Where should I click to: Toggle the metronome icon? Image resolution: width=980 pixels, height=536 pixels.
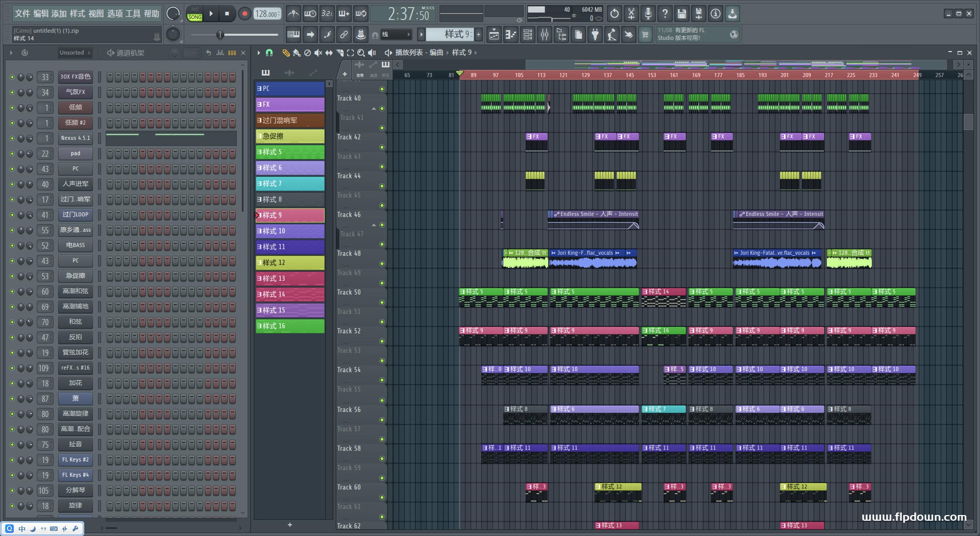293,14
